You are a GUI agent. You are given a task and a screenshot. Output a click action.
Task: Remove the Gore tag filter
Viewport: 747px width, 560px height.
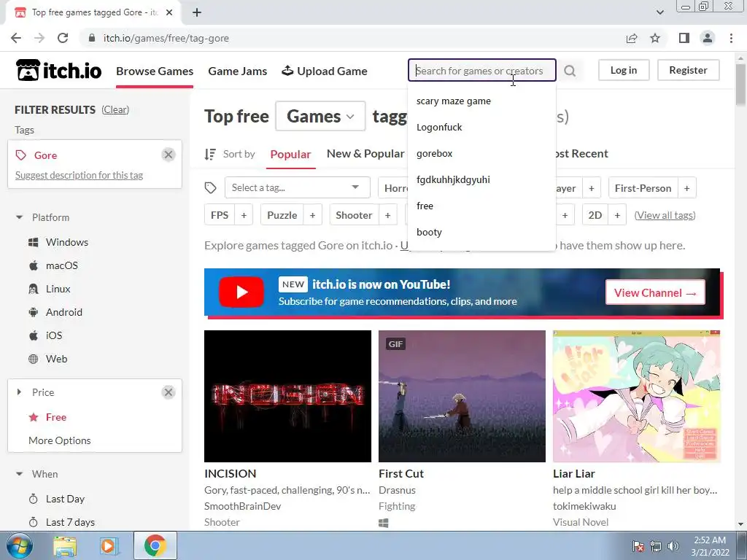pyautogui.click(x=169, y=155)
